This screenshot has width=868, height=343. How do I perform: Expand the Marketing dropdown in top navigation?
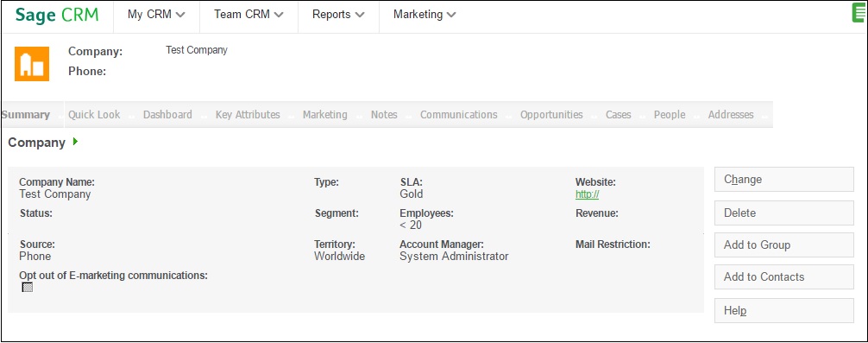tap(425, 15)
